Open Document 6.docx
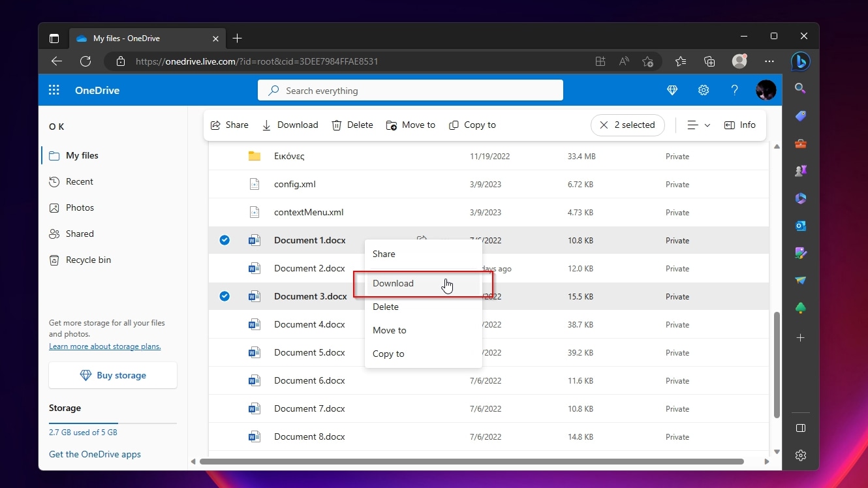Viewport: 868px width, 488px height. click(309, 380)
